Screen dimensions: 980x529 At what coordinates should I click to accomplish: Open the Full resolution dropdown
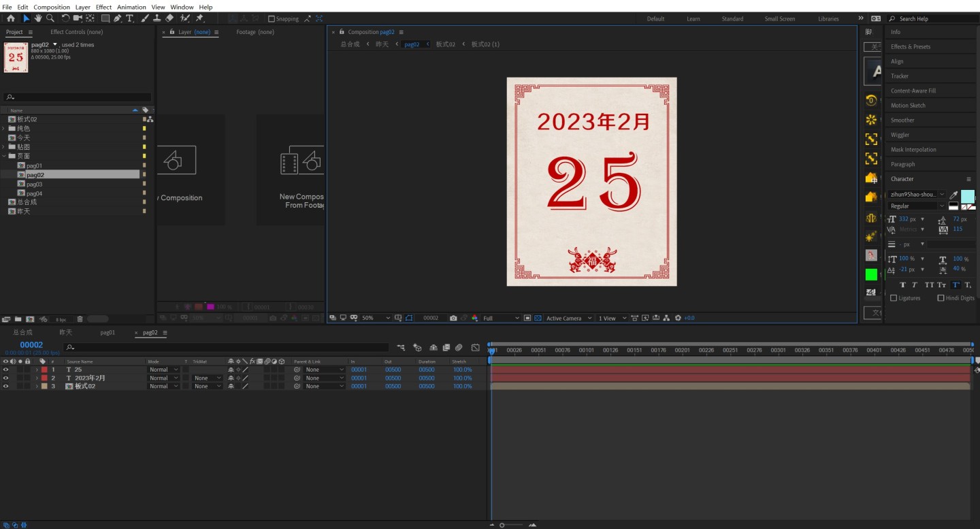click(501, 318)
